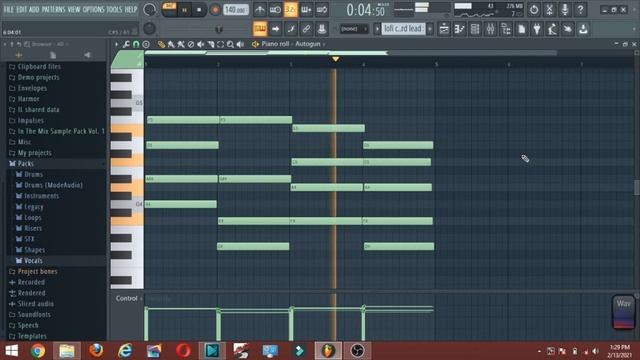
Task: Open the browser/plugin picker icon
Action: click(x=506, y=29)
